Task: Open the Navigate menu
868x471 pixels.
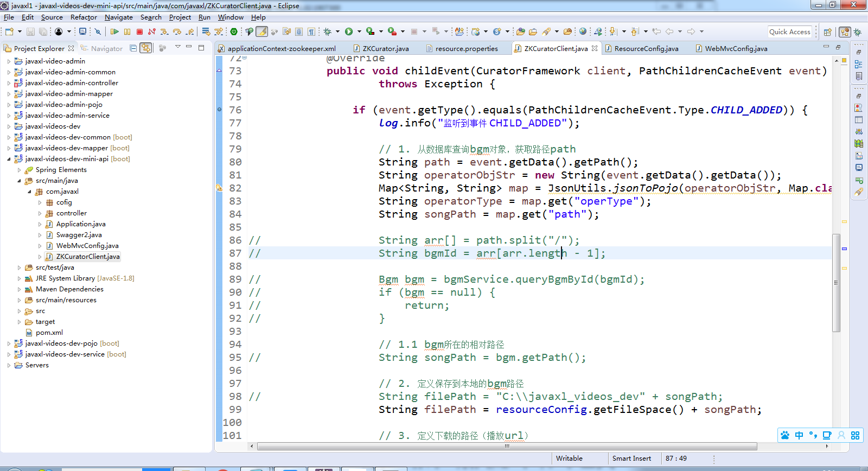Action: tap(118, 17)
